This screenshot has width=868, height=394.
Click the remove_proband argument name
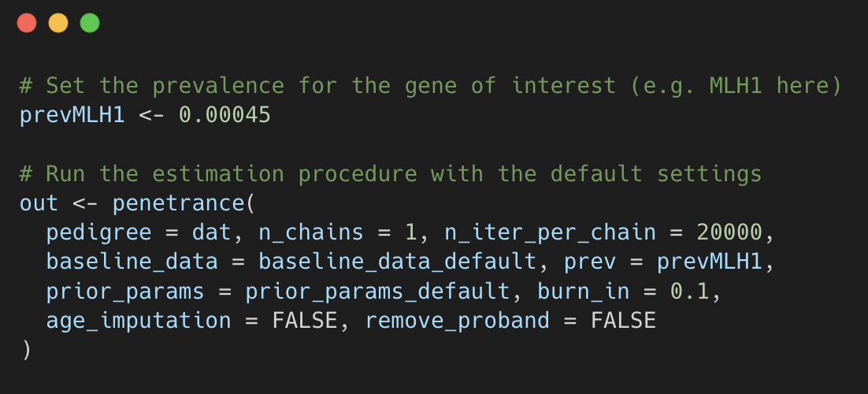click(457, 320)
